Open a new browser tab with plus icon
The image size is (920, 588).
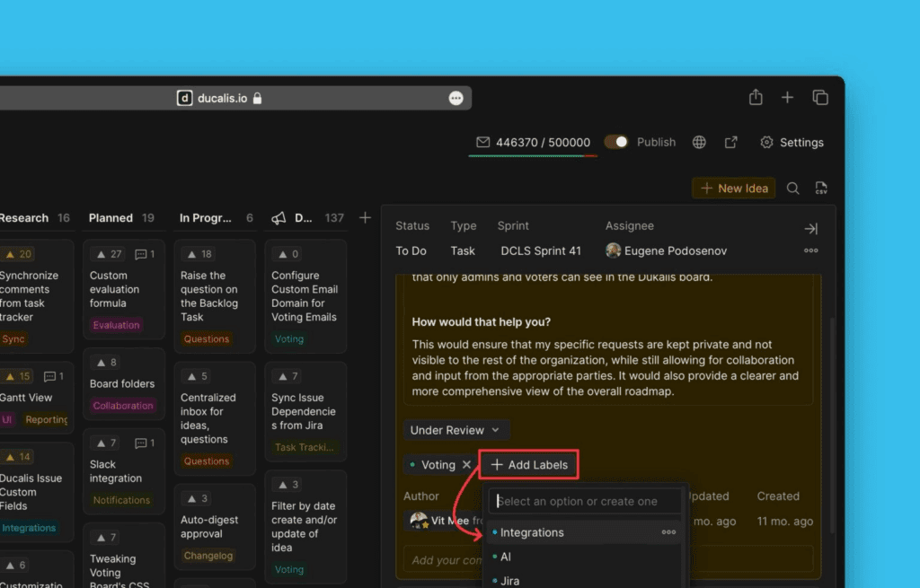tap(787, 97)
